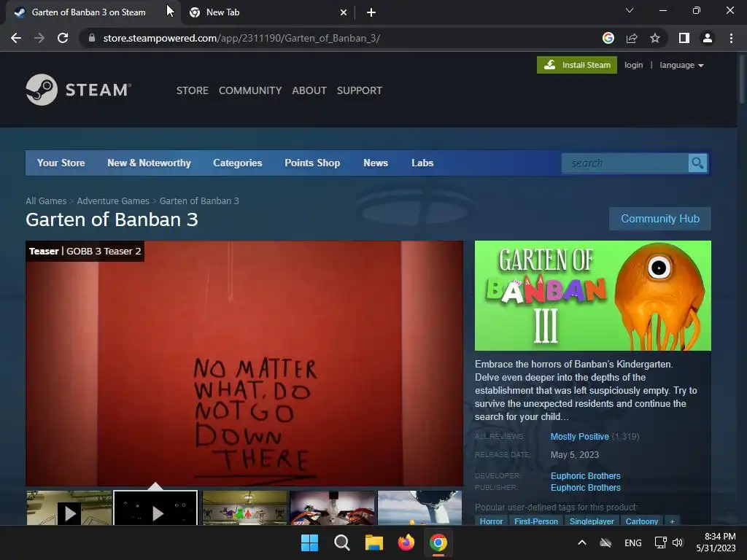747x560 pixels.
Task: Click the store search input field
Action: [625, 163]
